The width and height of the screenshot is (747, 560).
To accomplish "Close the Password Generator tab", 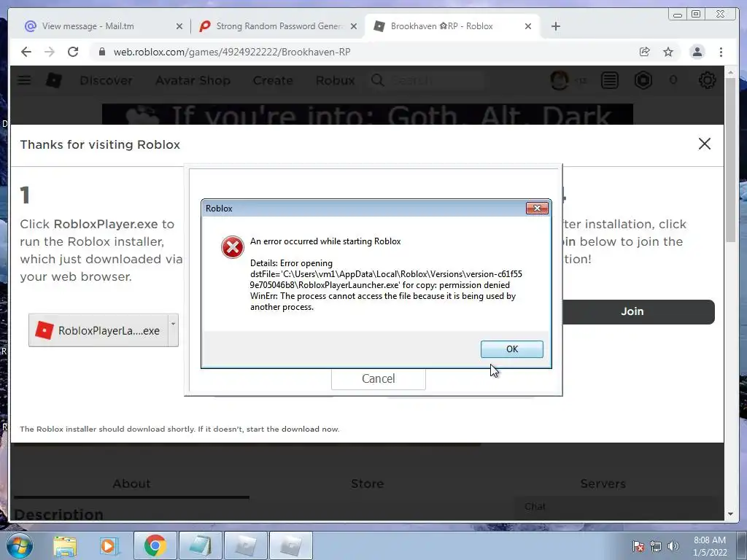I will click(354, 26).
